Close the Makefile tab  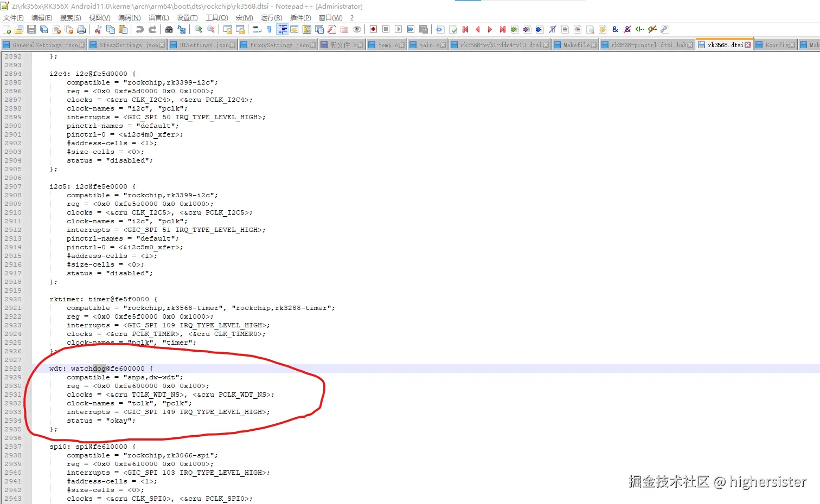pyautogui.click(x=593, y=45)
